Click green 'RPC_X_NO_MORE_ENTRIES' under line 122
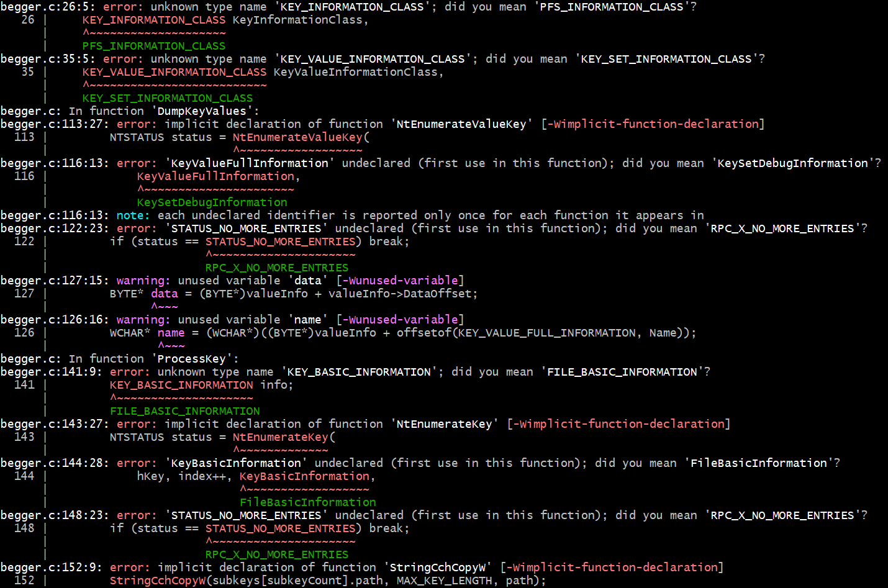This screenshot has width=888, height=588. pos(277,268)
